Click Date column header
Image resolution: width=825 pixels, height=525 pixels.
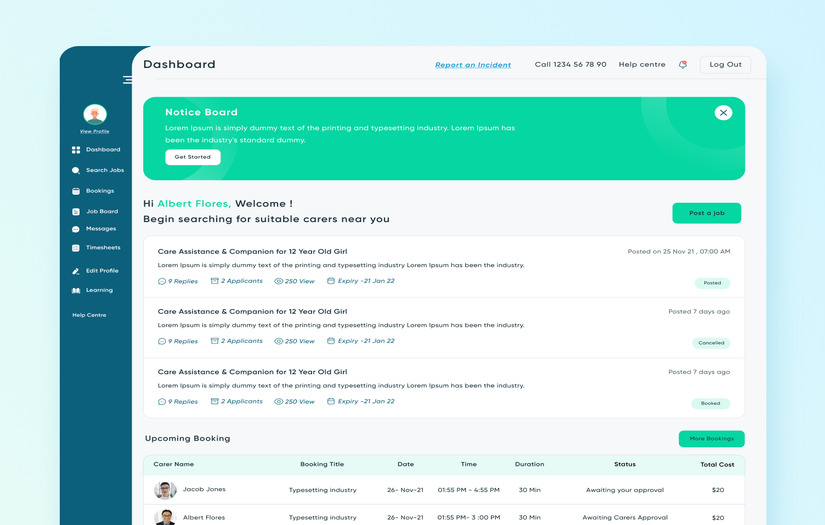(x=406, y=464)
